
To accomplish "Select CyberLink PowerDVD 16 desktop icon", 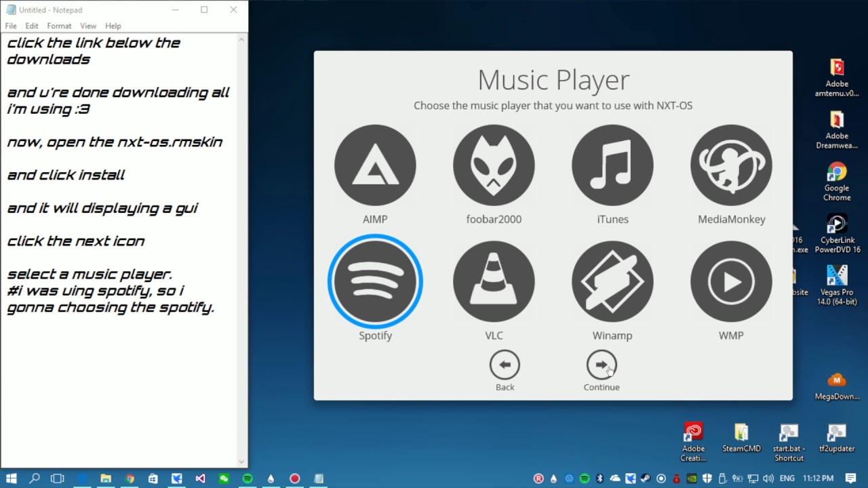I will point(837,235).
